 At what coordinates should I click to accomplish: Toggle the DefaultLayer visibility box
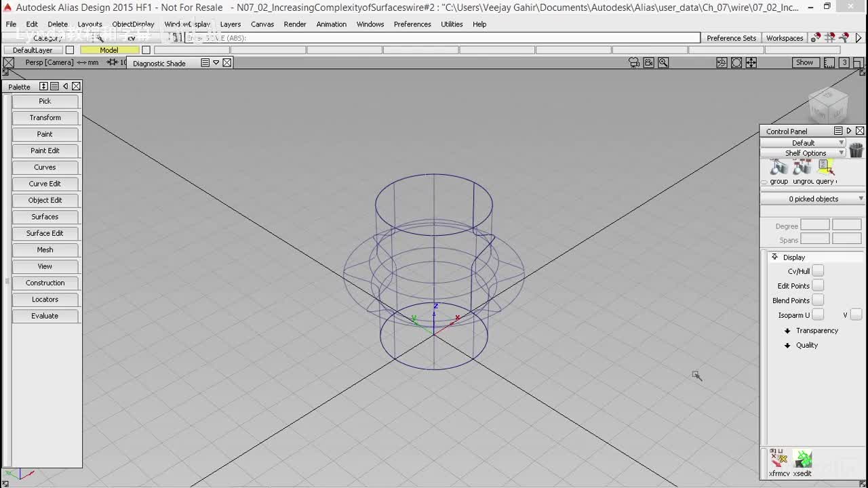pyautogui.click(x=69, y=50)
